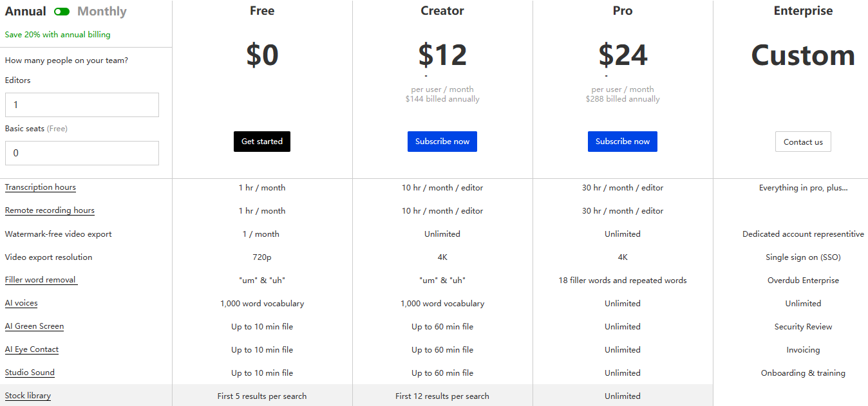This screenshot has width=868, height=406.
Task: Click Contact us for Enterprise
Action: click(x=803, y=142)
